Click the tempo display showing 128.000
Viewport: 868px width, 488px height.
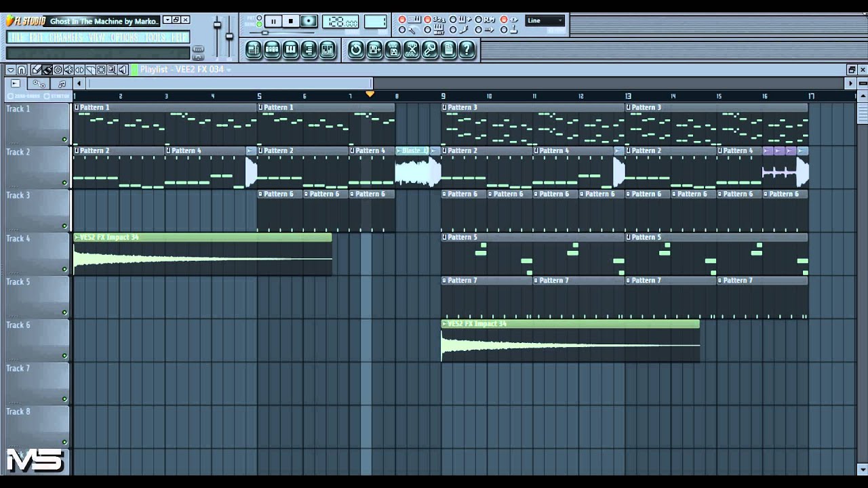340,21
